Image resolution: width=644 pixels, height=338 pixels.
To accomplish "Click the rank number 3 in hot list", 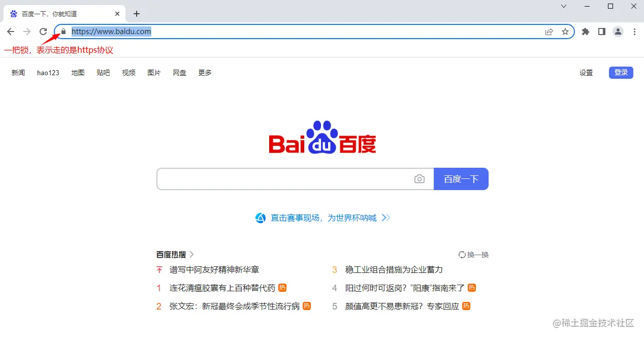I will click(335, 270).
